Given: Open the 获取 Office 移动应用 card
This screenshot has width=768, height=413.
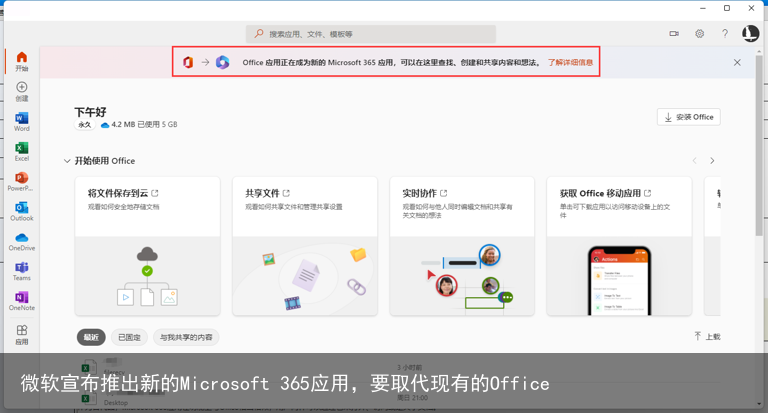Looking at the screenshot, I should 619,246.
